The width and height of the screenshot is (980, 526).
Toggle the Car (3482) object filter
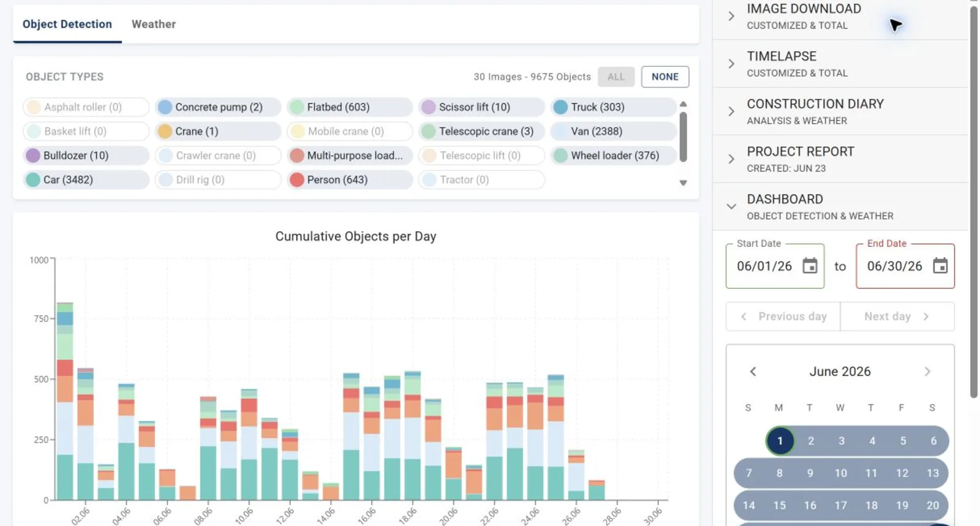tap(86, 179)
